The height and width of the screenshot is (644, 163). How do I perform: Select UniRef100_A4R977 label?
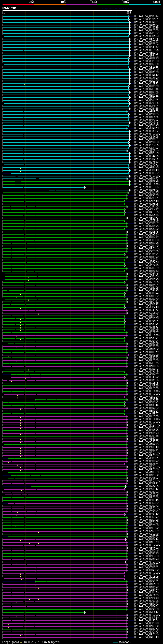pos(146,413)
